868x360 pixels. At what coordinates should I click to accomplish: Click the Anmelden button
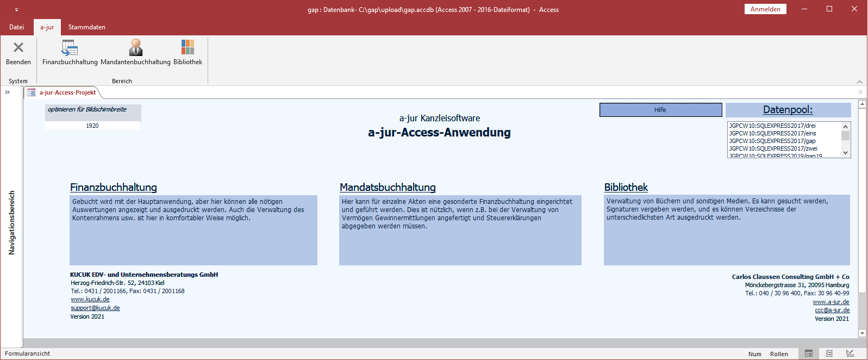tap(765, 9)
